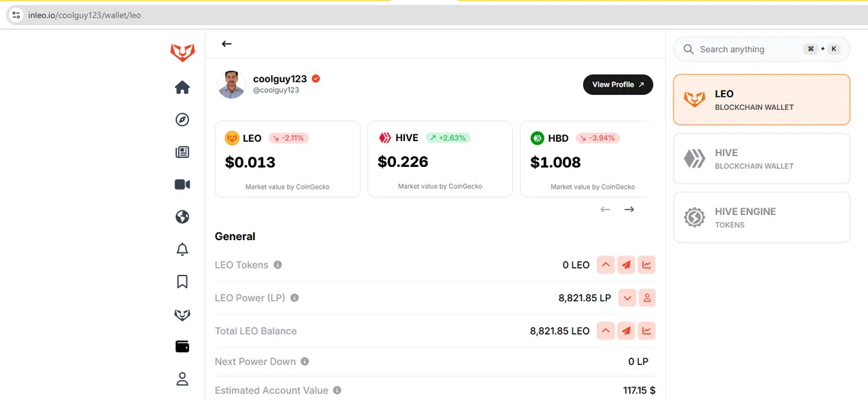Click HIVE +2.63% change badge

(x=448, y=138)
